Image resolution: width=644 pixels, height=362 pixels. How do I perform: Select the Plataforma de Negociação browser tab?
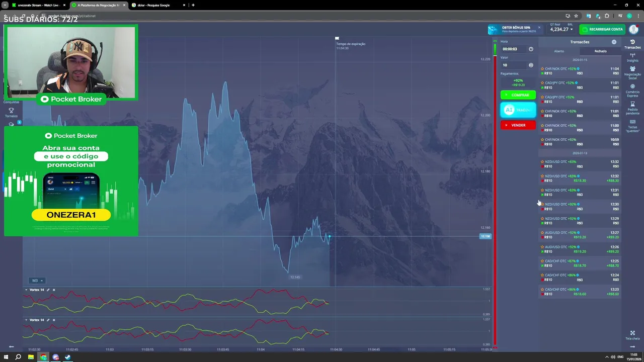pyautogui.click(x=98, y=5)
